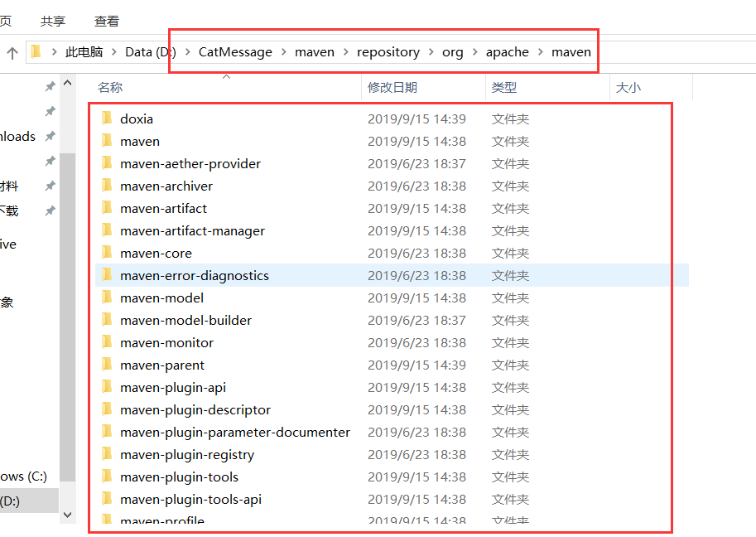Expand chevron after repository in path
756x537 pixels.
click(x=431, y=51)
